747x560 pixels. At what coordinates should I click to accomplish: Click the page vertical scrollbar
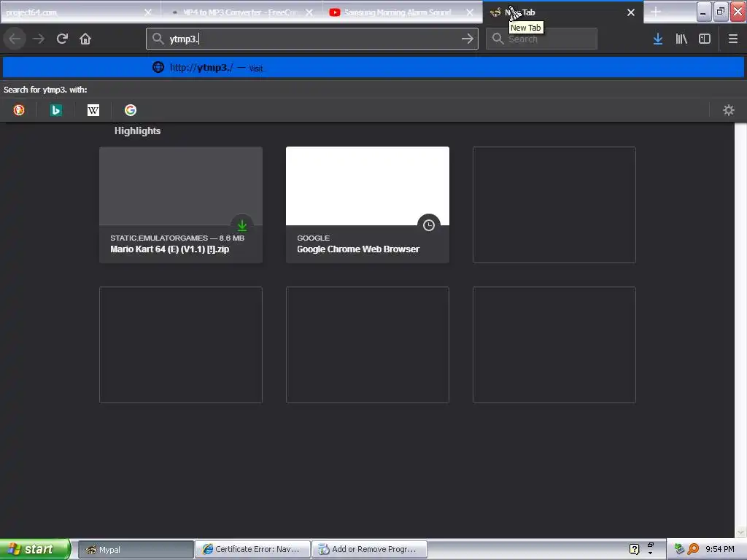tap(740, 330)
